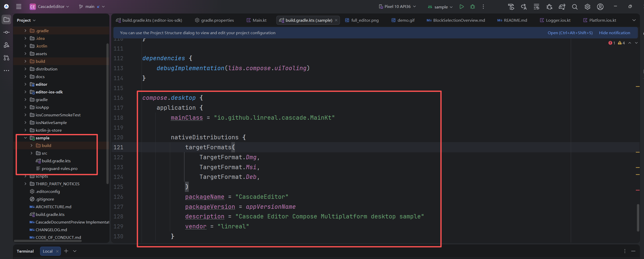
Task: Select the .editorconfig file
Action: [x=48, y=191]
